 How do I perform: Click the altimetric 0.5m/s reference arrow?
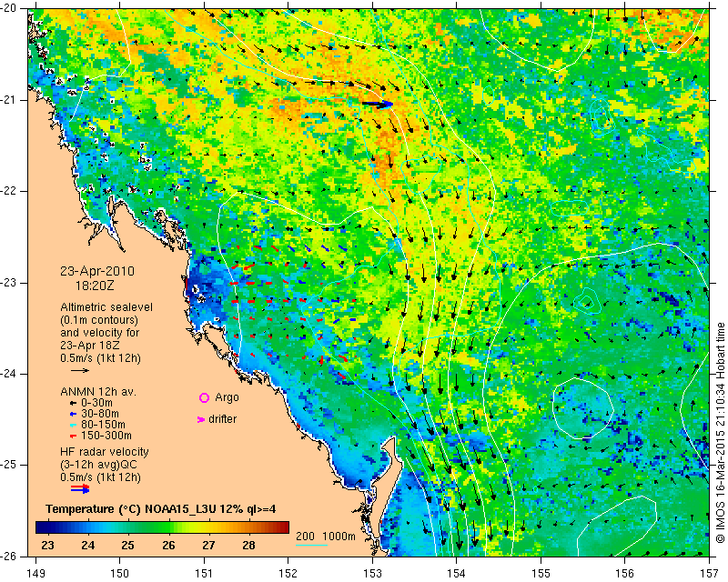coord(80,370)
